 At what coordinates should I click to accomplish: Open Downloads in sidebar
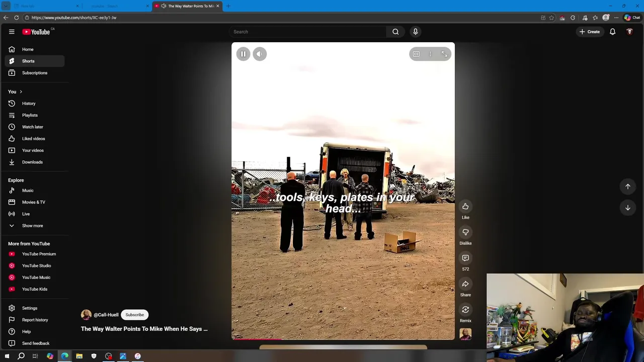click(35, 162)
